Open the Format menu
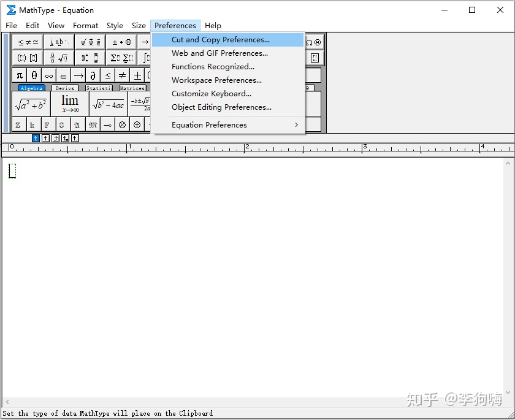This screenshot has width=515, height=420. (85, 26)
